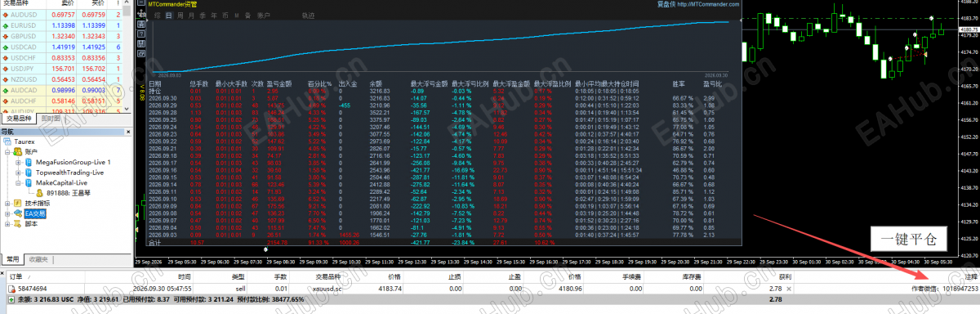Click the question mark help icon in MTCommander
Viewport: 980px width, 314px height.
[x=140, y=34]
